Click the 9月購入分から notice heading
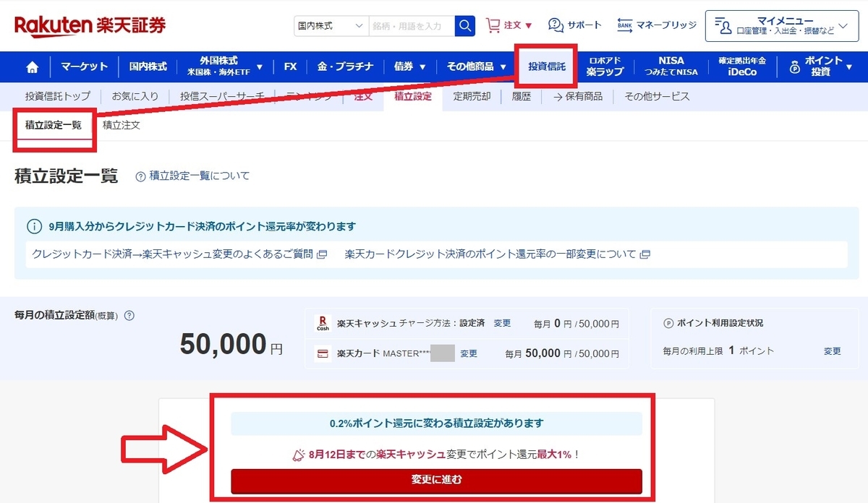 pos(203,226)
